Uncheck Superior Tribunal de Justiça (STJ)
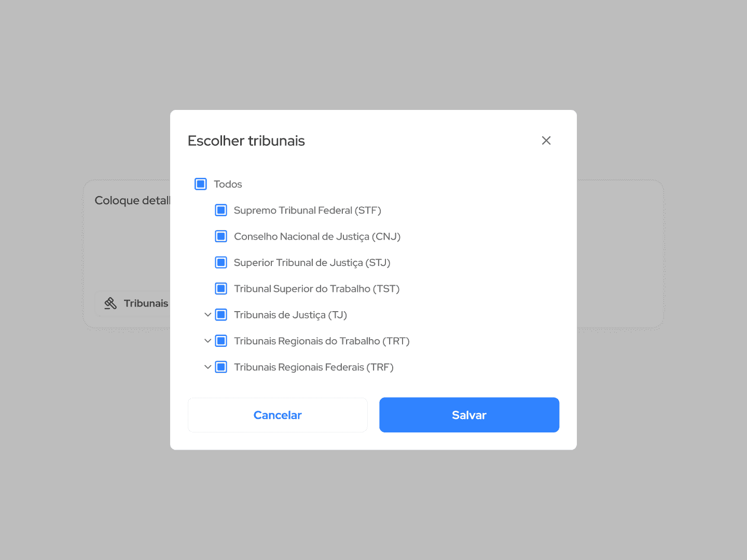The image size is (747, 560). (x=221, y=262)
